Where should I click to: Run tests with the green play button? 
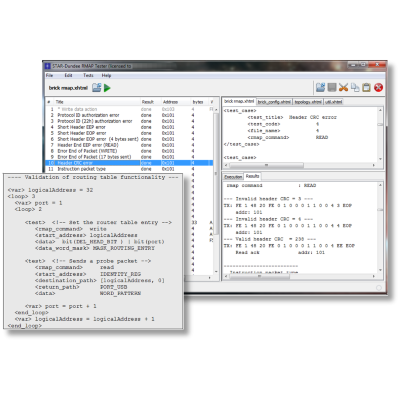point(107,88)
